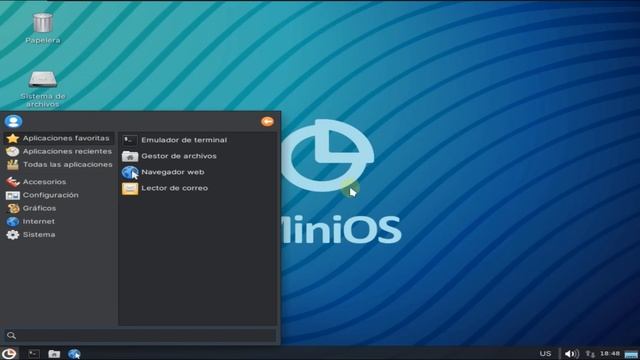The image size is (640, 360).
Task: Click the 18:48 clock in taskbar
Action: (x=610, y=353)
